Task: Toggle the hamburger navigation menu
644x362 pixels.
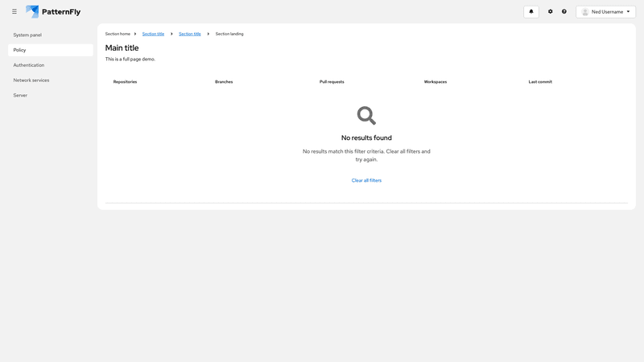Action: 14,12
